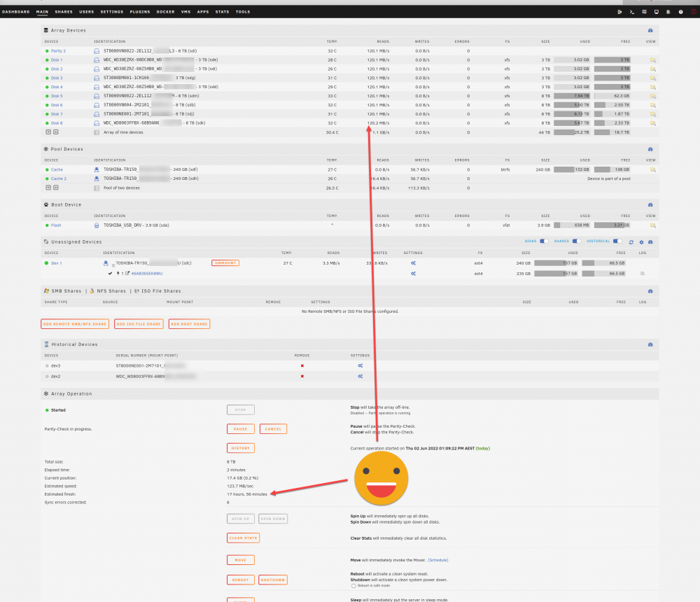Go to the Dashboard menu

point(16,12)
